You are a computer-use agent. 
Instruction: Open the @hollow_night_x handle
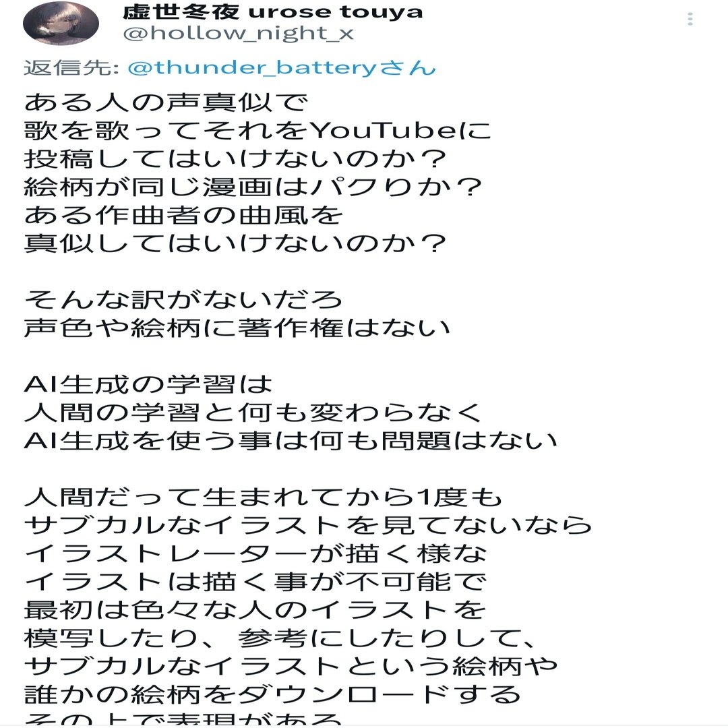point(238,34)
